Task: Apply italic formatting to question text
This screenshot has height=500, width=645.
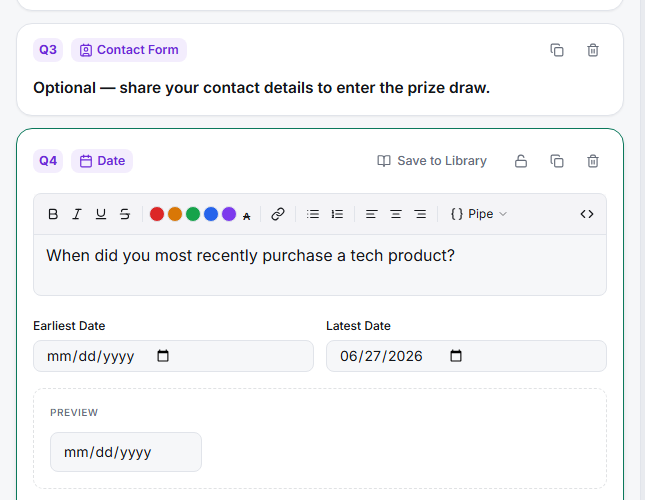Action: (77, 214)
